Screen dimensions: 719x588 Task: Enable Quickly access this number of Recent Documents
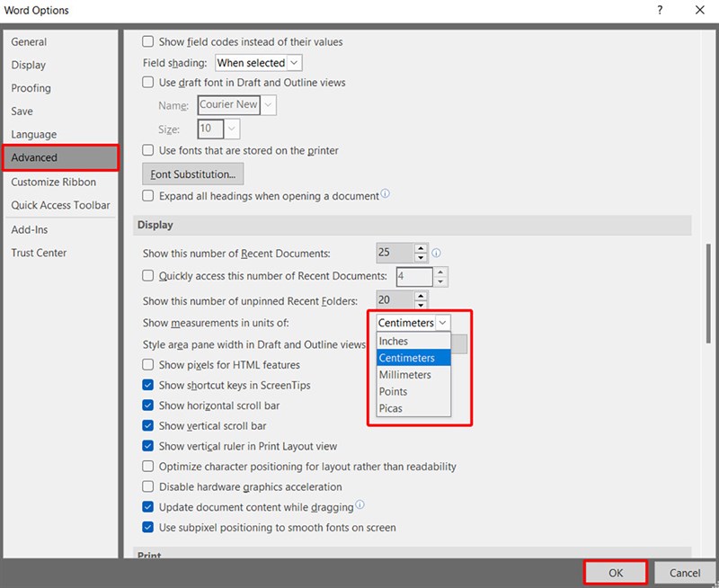coord(147,274)
